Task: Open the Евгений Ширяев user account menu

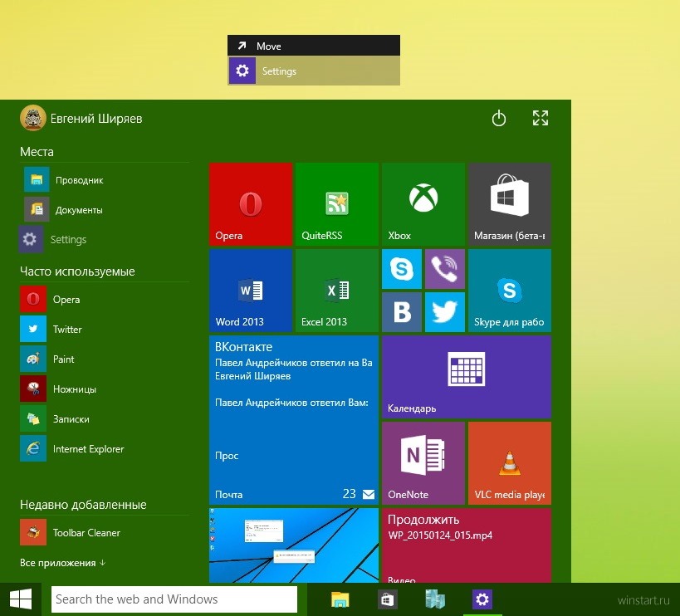Action: (81, 118)
